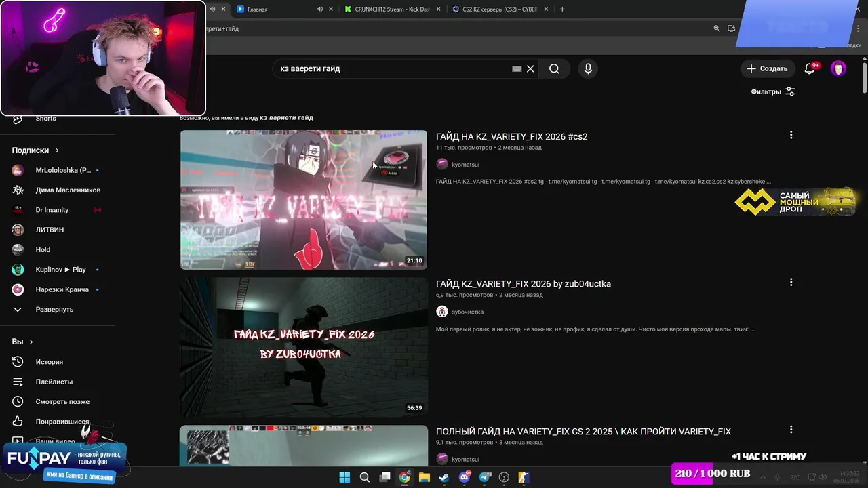
Task: Open title ГАЙД НА KZ_VARIETY_FIX 2026 #cs2
Action: click(x=511, y=136)
